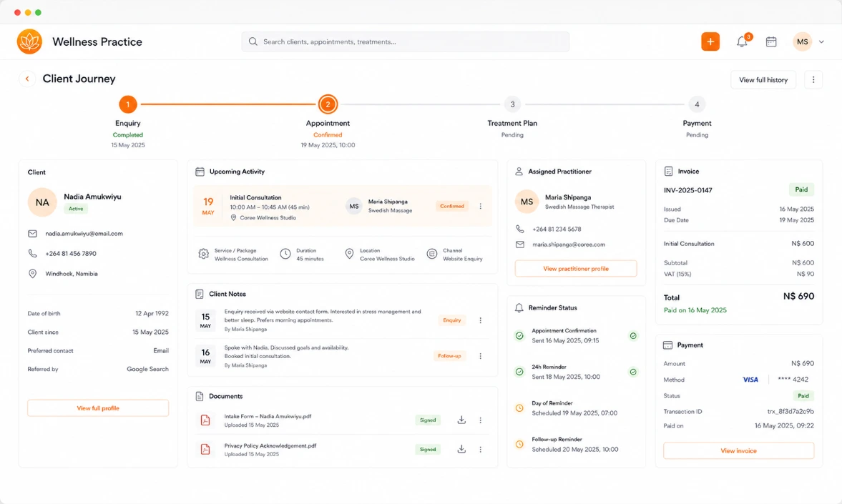Click View invoice button
Image resolution: width=842 pixels, height=504 pixels.
pyautogui.click(x=738, y=450)
